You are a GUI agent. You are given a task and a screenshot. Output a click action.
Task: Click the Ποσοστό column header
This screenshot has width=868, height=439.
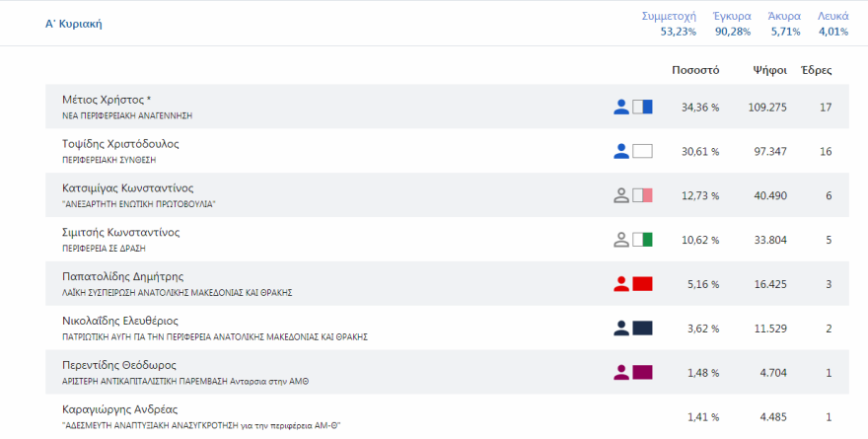[695, 70]
